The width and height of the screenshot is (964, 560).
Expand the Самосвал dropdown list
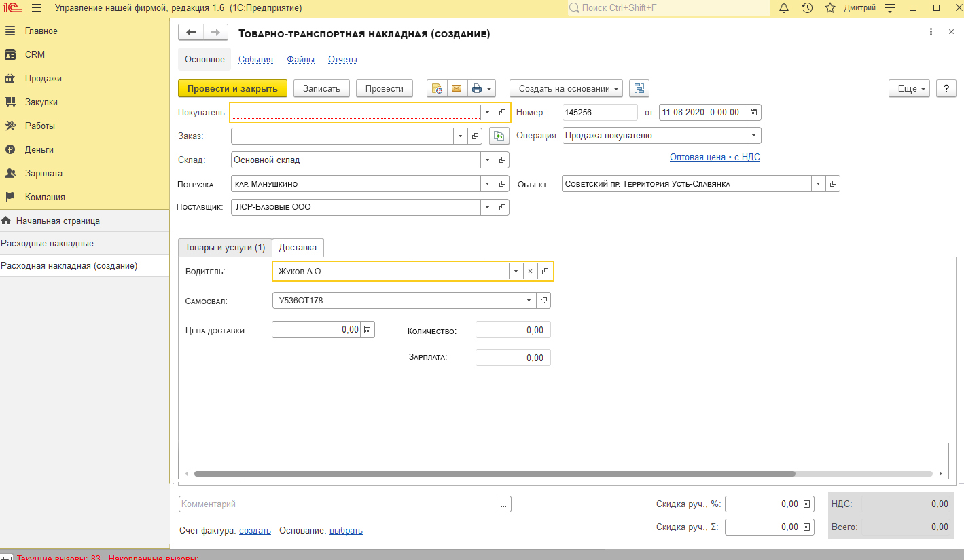click(x=529, y=300)
